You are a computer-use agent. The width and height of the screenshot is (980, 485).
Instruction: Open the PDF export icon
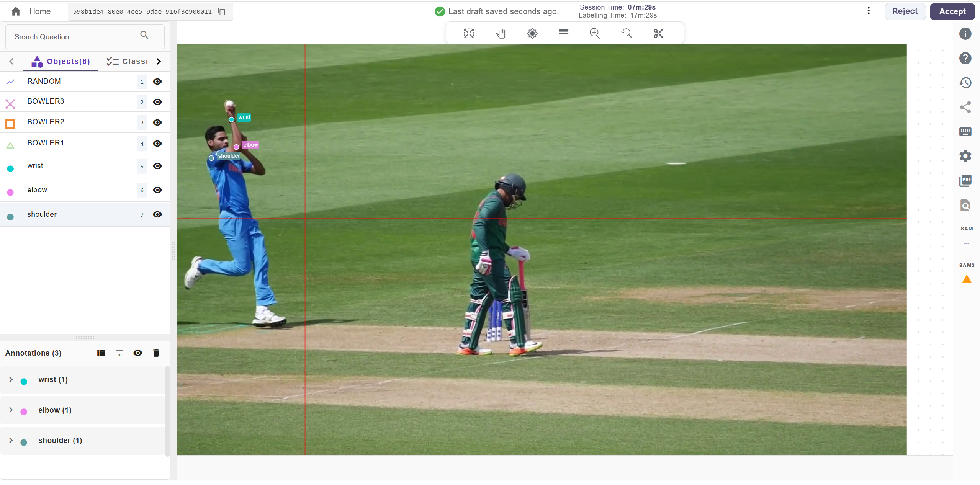coord(965,180)
